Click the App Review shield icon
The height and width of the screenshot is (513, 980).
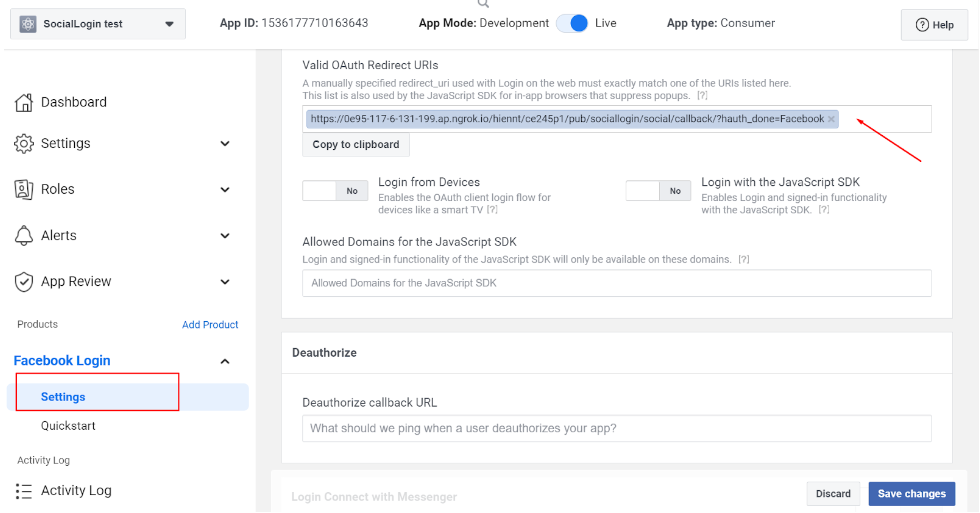coord(24,282)
